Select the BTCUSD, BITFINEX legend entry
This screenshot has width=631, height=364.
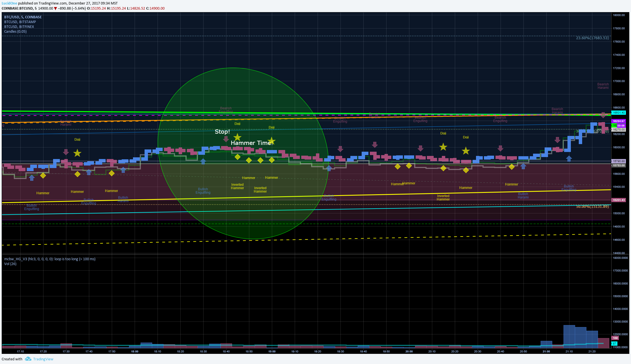click(x=19, y=27)
